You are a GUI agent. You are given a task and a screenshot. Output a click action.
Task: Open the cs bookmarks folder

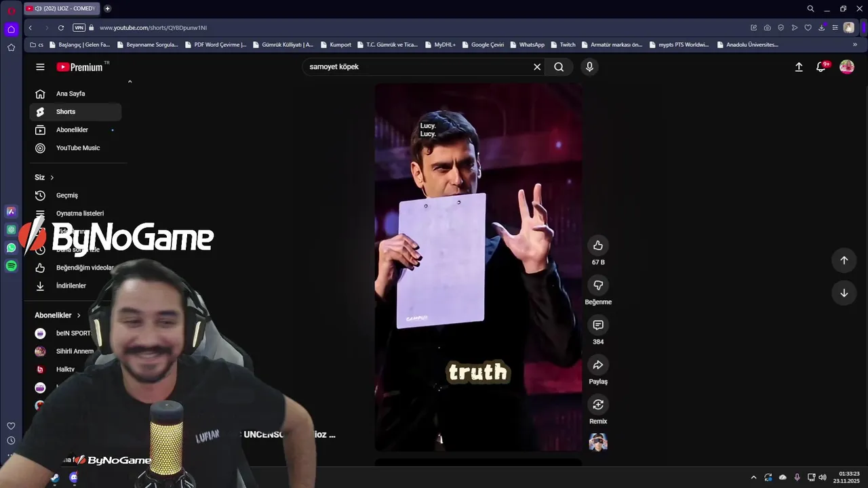[37, 45]
